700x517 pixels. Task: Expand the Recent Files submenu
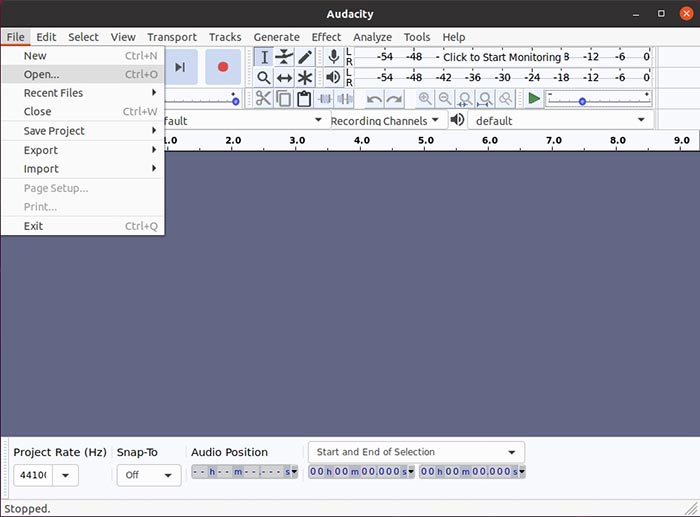(83, 93)
